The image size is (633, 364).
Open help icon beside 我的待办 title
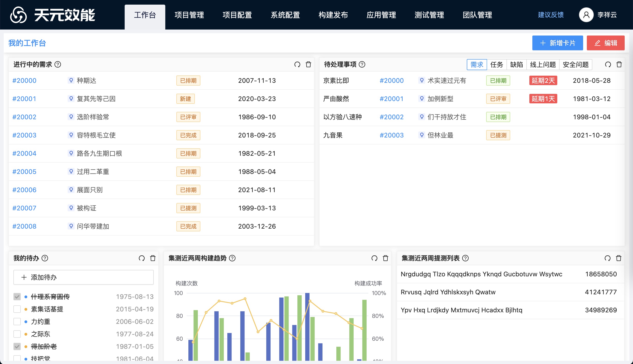tap(45, 258)
